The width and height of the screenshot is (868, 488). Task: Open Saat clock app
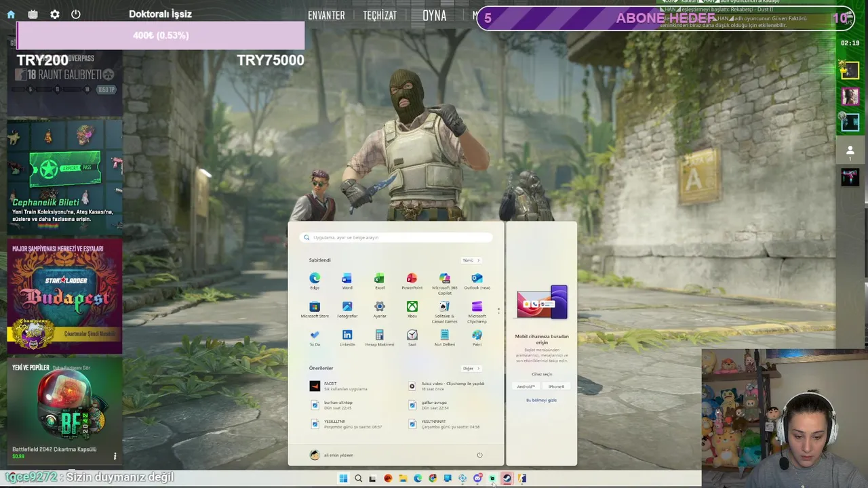412,338
